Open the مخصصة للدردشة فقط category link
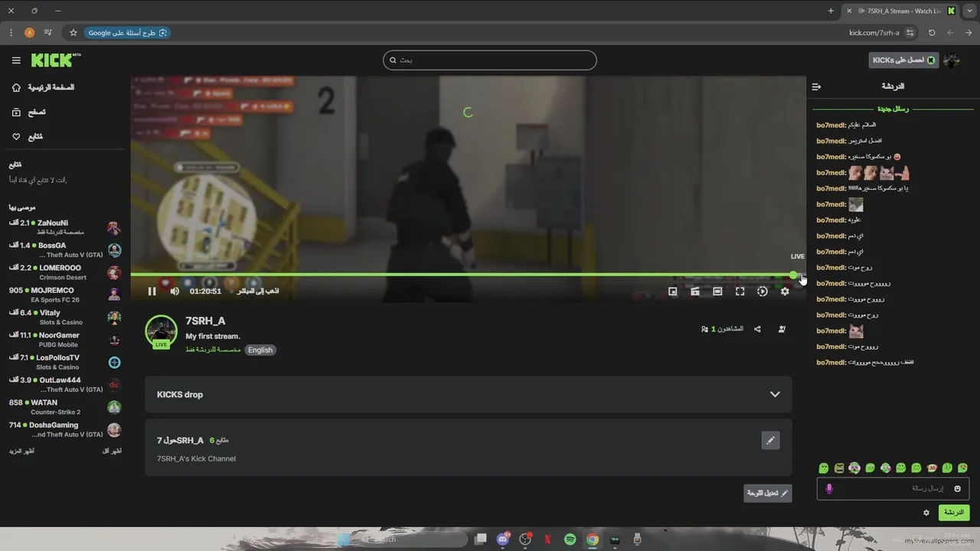Image resolution: width=980 pixels, height=551 pixels. click(213, 350)
